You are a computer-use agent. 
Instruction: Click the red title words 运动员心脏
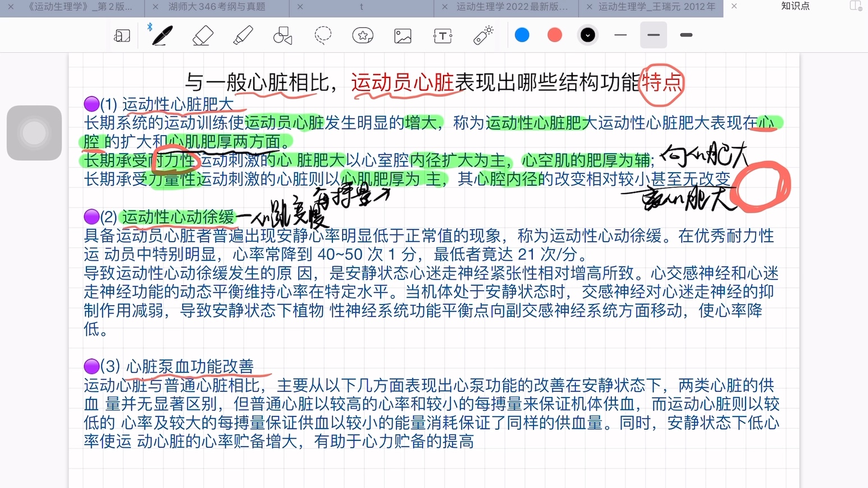point(403,82)
